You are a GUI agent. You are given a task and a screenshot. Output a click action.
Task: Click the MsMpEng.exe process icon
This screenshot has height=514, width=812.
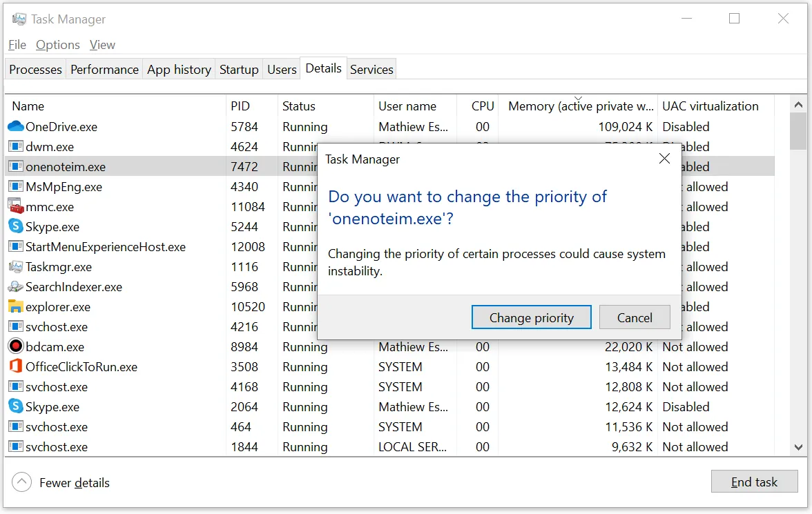[16, 186]
